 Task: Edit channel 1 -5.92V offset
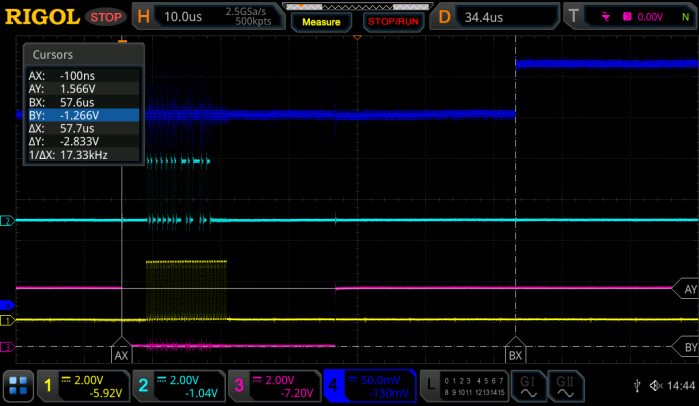[105, 393]
